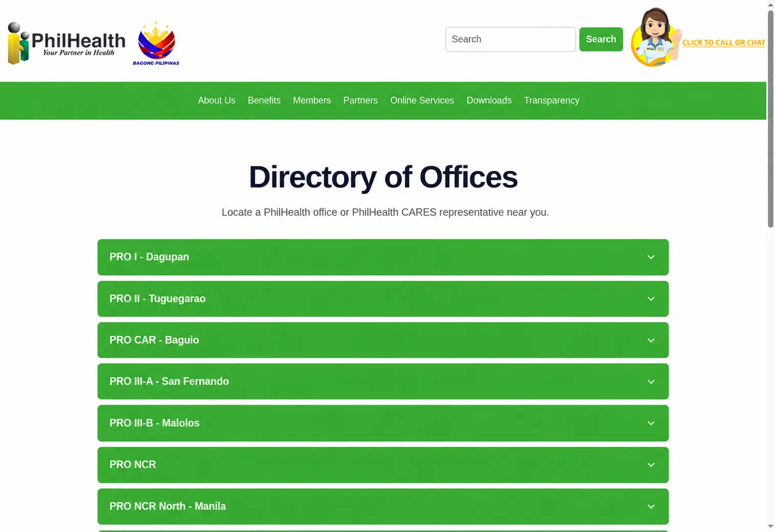
Task: Expand the PRO II - Tuguegarao section
Action: pyautogui.click(x=383, y=299)
